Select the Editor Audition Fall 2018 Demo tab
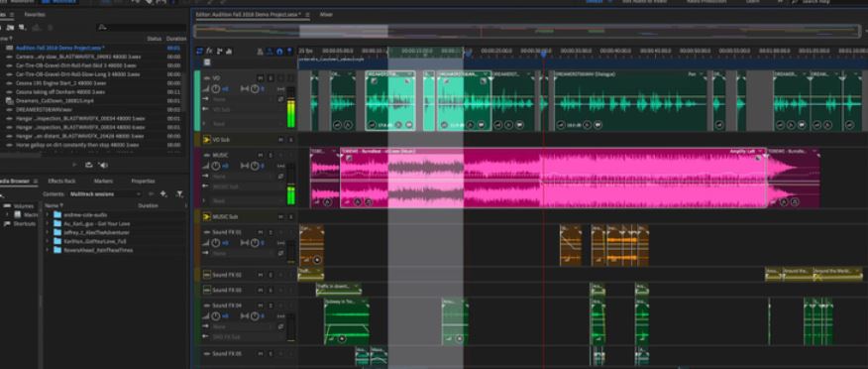This screenshot has height=369, width=868. coord(249,15)
